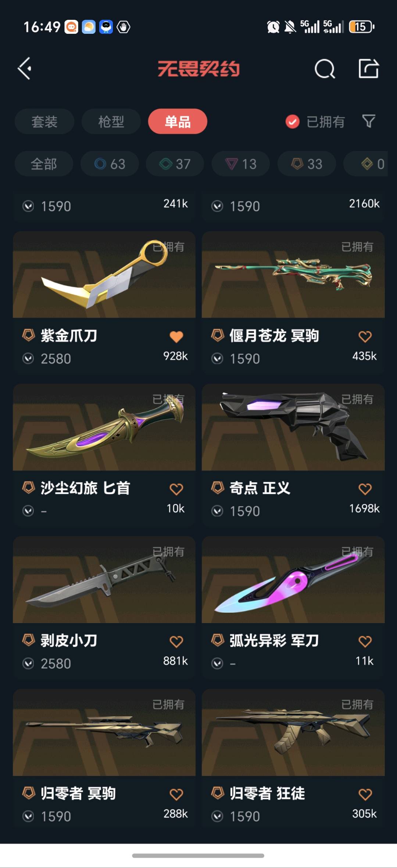The height and width of the screenshot is (868, 397).
Task: Select the 单品 tab
Action: point(178,121)
